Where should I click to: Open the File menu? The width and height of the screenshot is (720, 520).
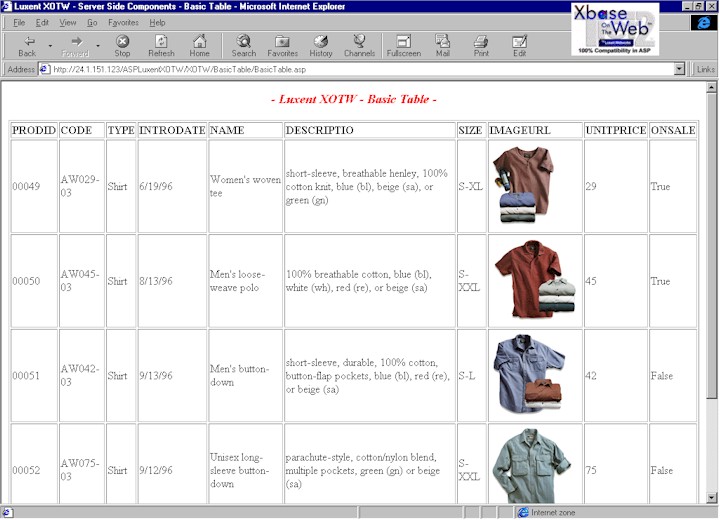(x=19, y=23)
